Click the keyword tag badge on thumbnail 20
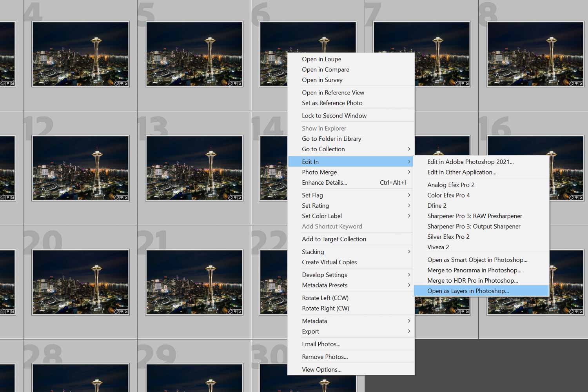 116,312
